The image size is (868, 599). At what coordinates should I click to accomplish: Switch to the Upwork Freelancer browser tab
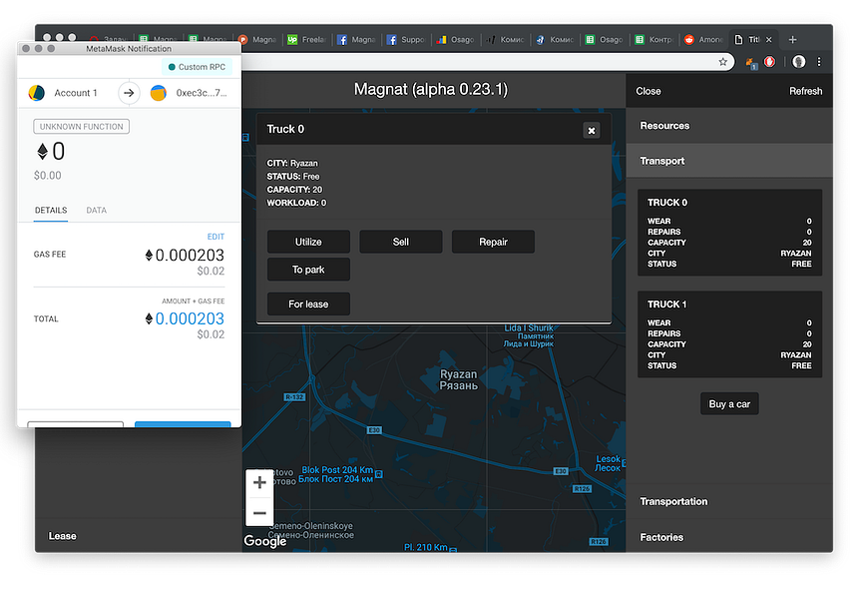click(x=306, y=39)
